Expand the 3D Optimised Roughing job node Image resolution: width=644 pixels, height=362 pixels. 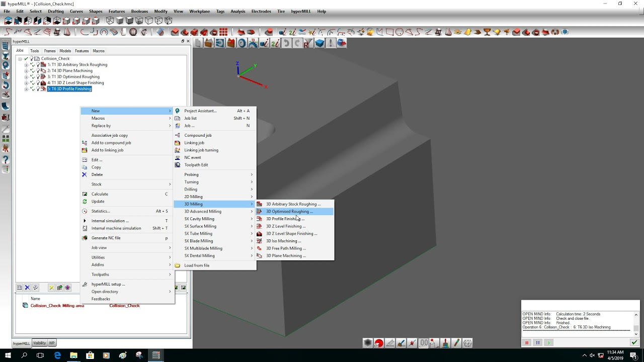26,77
